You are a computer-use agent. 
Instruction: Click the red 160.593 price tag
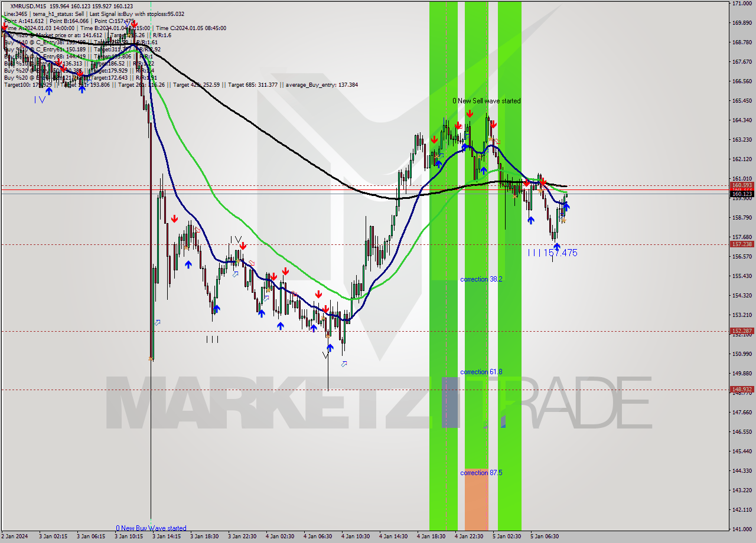tap(742, 185)
